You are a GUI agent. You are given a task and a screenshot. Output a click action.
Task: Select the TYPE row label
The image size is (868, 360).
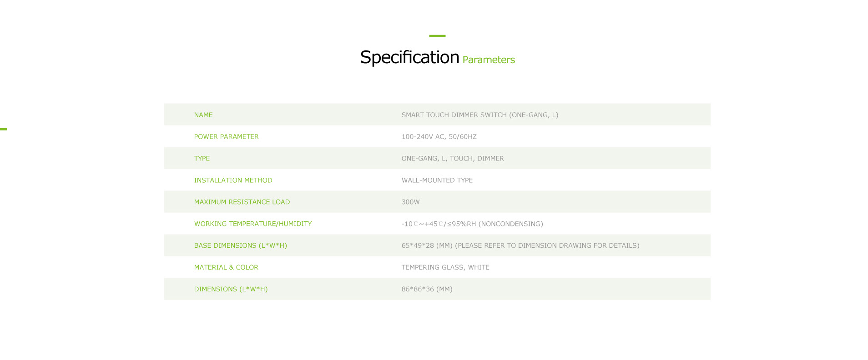[x=202, y=159]
